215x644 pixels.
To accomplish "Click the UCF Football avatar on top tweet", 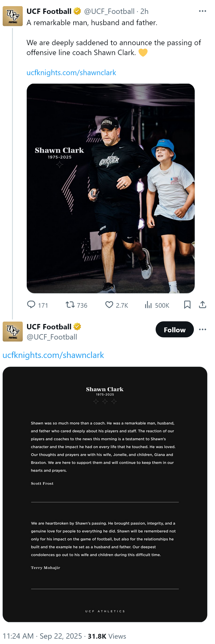I will click(13, 16).
